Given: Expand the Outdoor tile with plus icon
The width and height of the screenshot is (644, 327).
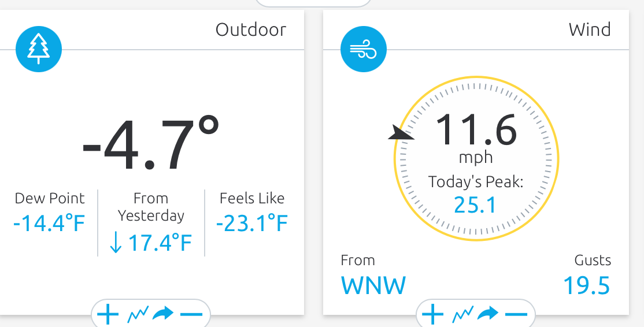Looking at the screenshot, I should [108, 314].
